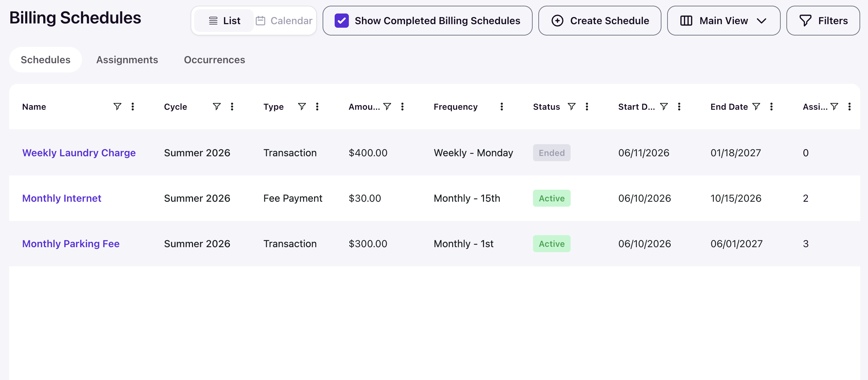This screenshot has height=380, width=868.
Task: Open Weekly Laundry Charge schedule
Action: point(79,153)
